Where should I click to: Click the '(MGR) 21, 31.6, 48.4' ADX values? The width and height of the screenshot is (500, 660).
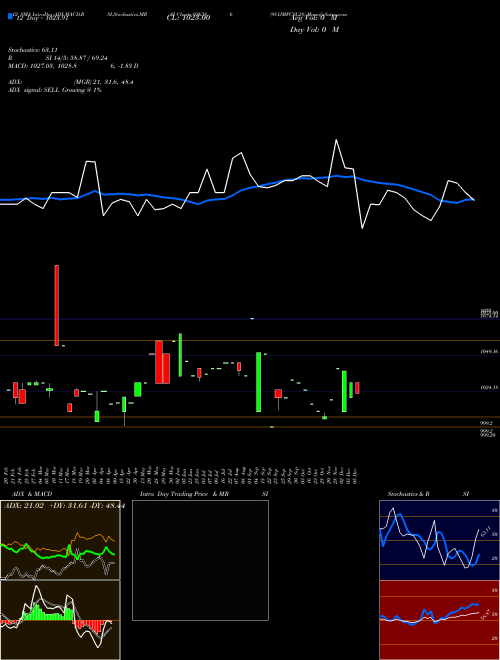[x=104, y=82]
